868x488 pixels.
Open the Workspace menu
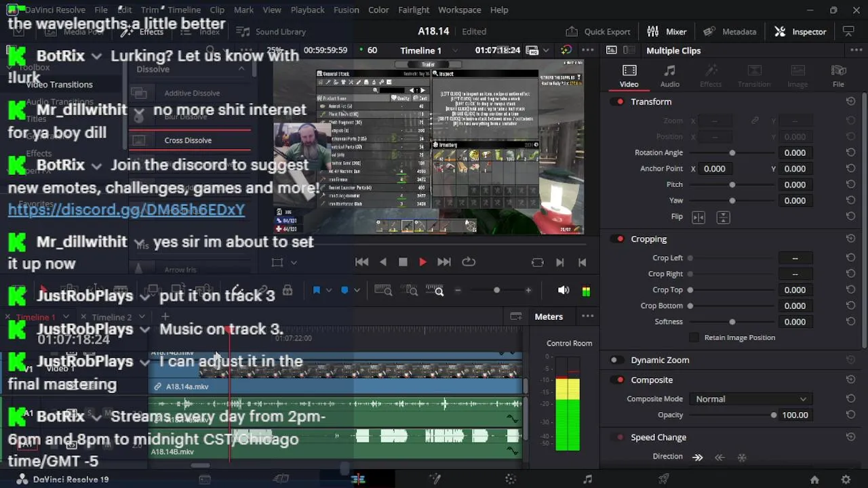(459, 9)
